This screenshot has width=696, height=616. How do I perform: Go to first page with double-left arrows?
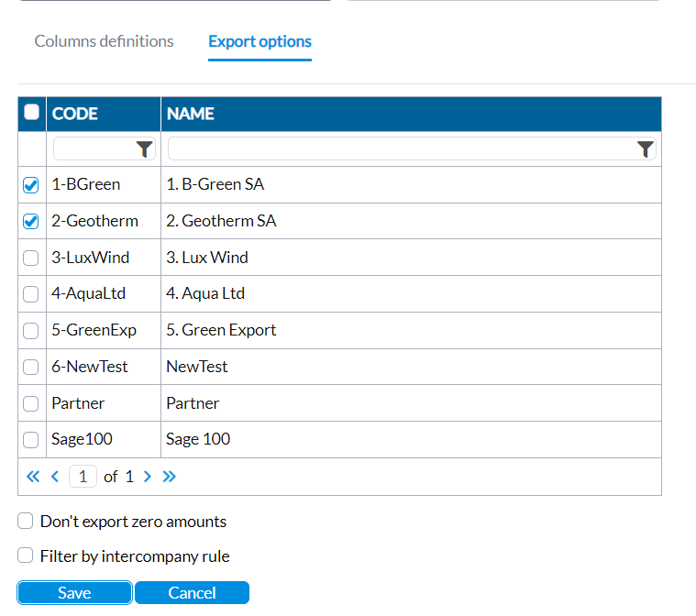point(33,477)
